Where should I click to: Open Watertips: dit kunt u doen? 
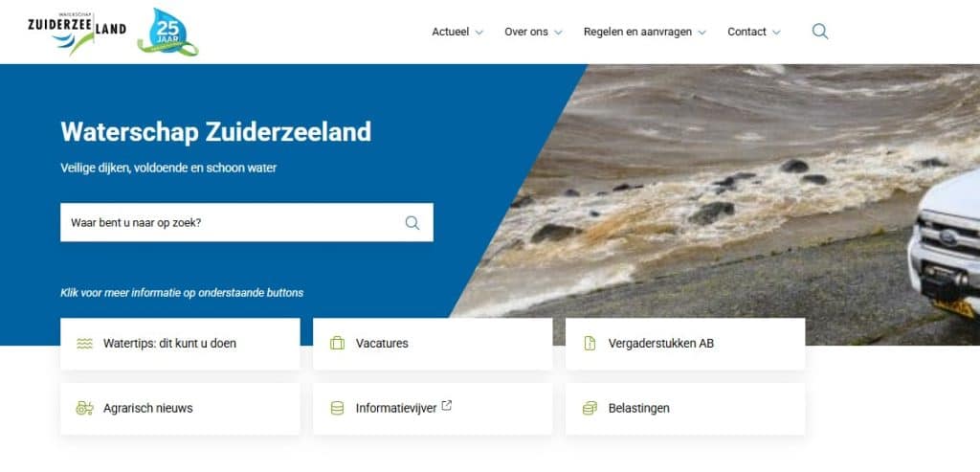(180, 344)
